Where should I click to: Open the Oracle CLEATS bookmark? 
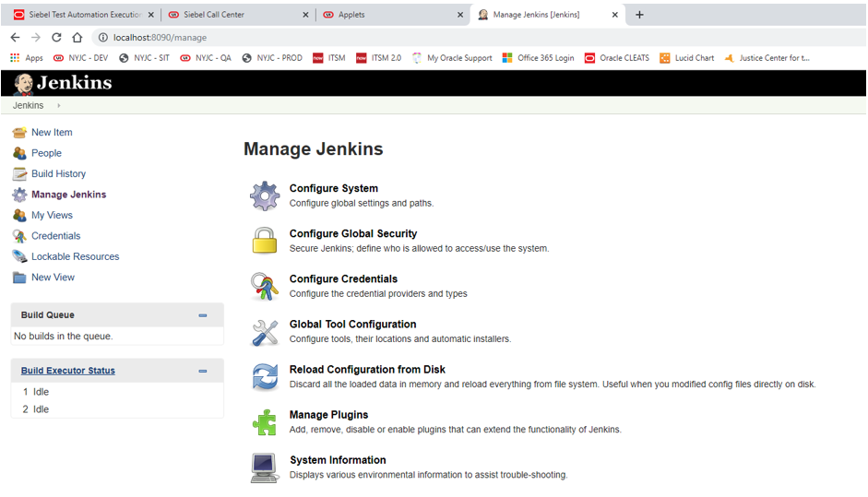coord(617,57)
